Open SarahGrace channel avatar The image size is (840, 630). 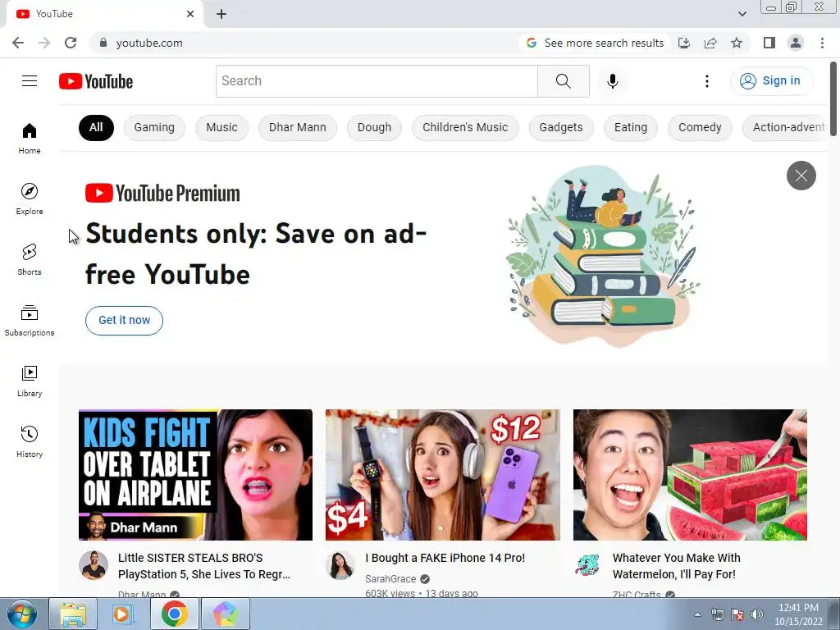tap(340, 565)
